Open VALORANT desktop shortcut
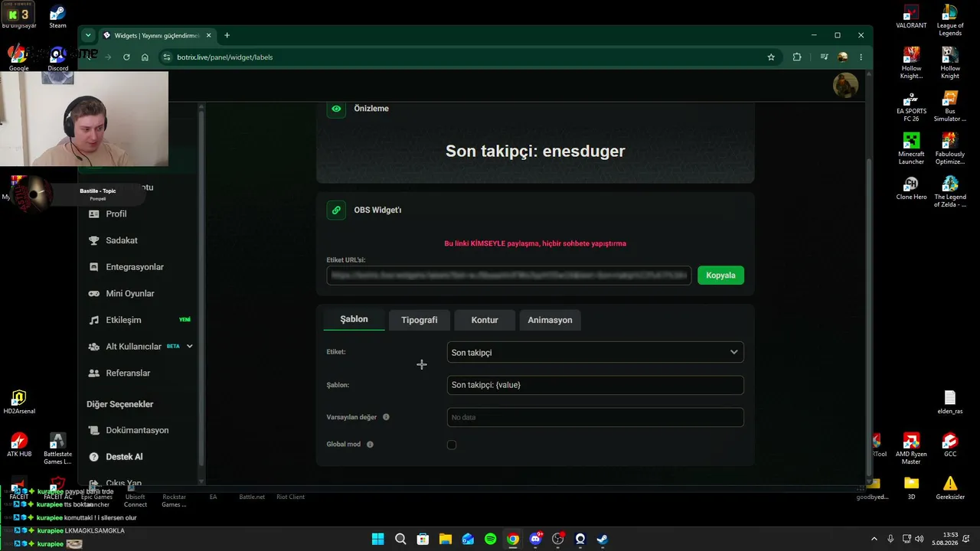This screenshot has height=551, width=980. click(x=911, y=17)
